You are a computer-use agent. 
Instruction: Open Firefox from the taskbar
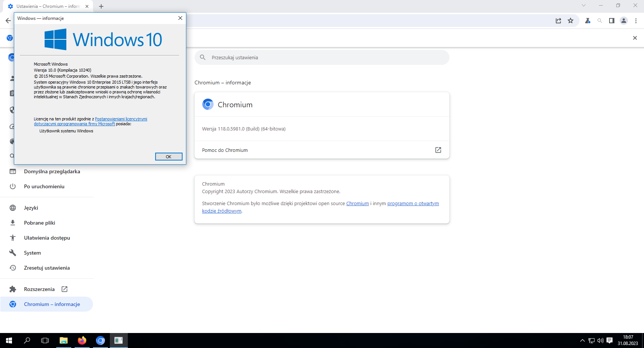82,340
